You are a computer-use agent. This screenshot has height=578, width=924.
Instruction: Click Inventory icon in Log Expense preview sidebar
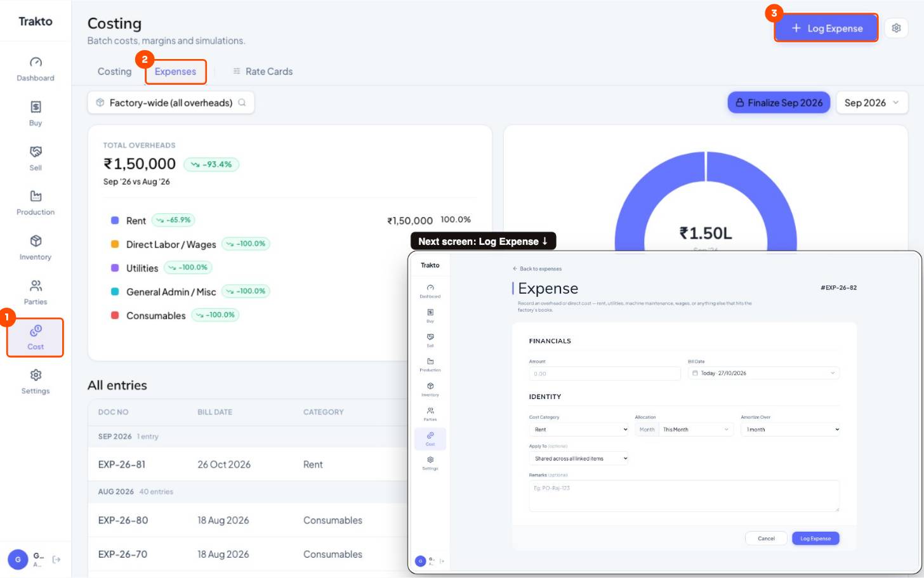coord(430,386)
